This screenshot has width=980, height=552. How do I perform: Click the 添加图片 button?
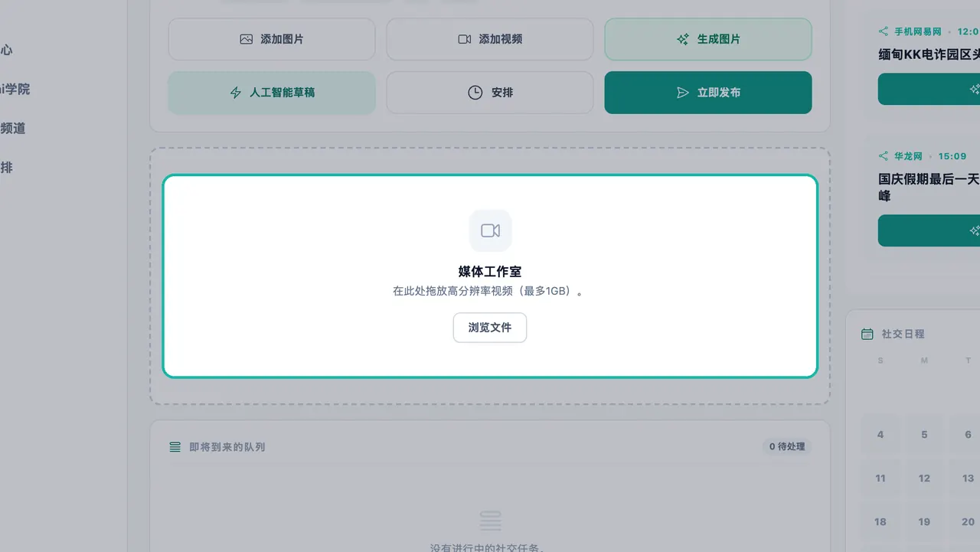(x=272, y=39)
